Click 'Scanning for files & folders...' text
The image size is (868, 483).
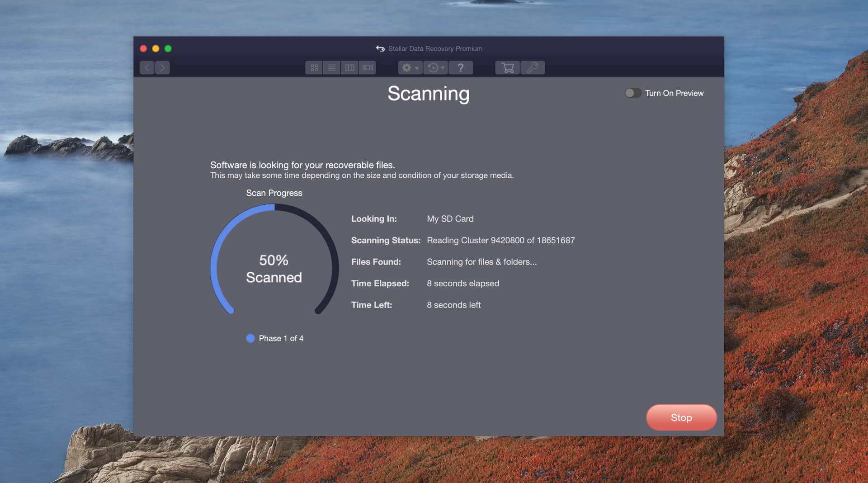click(x=482, y=262)
